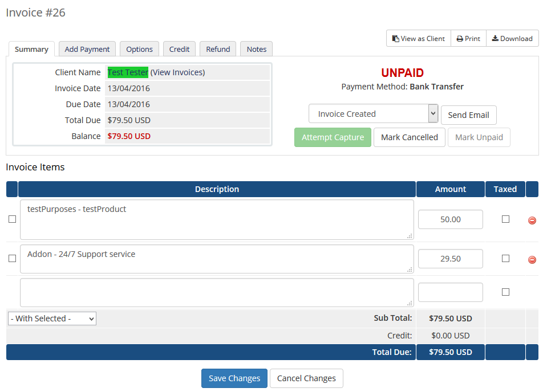
Task: Click the Invoice Date value 13/04/2016
Action: coord(129,88)
